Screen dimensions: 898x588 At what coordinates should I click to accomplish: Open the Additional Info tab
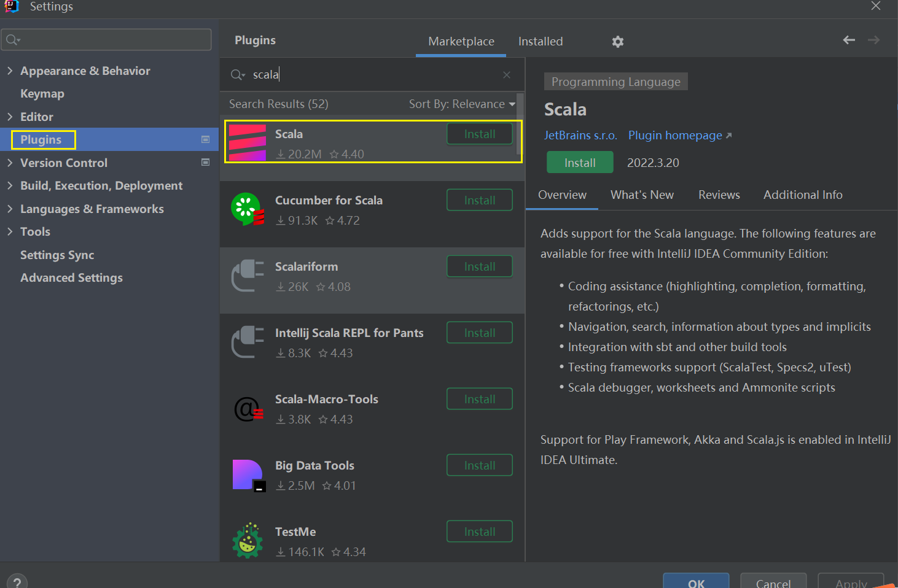[x=803, y=195]
